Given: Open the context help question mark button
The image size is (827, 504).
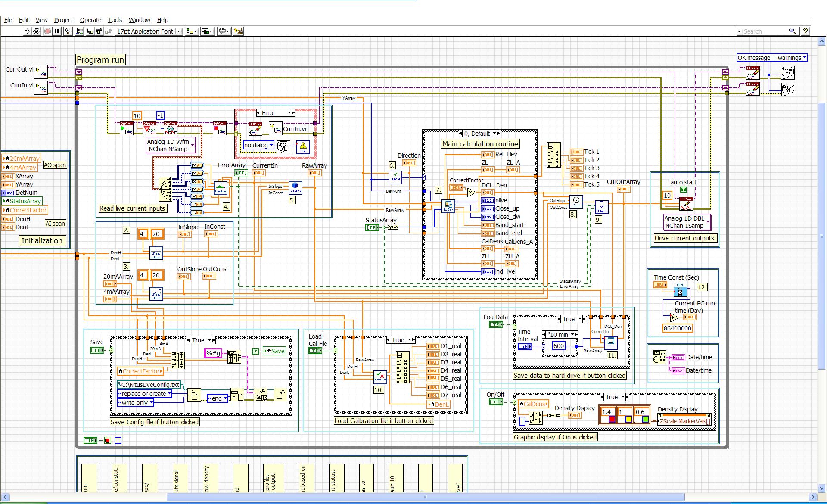Looking at the screenshot, I should 805,31.
